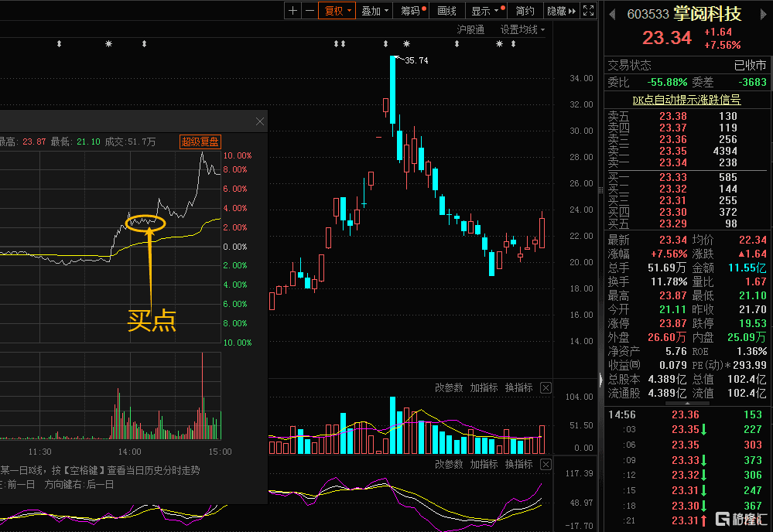Click 换指标 in bottom oscillator panel
773x532 pixels.
[518, 464]
